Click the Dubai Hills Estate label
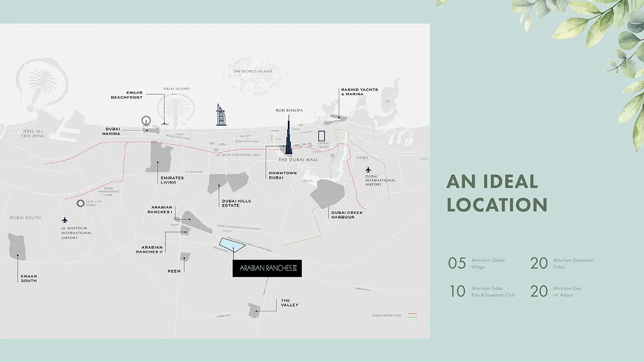Viewport: 644px width, 362px height. coord(236,203)
